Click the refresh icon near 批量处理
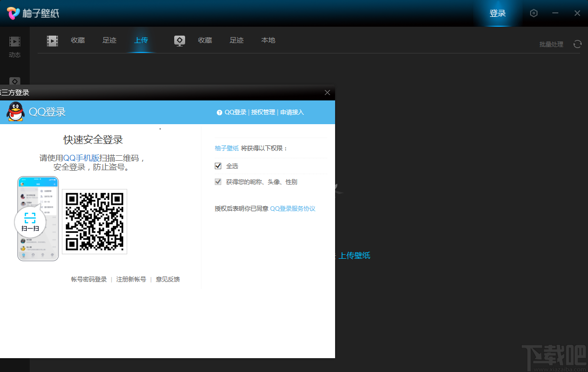Image resolution: width=588 pixels, height=372 pixels. click(577, 44)
